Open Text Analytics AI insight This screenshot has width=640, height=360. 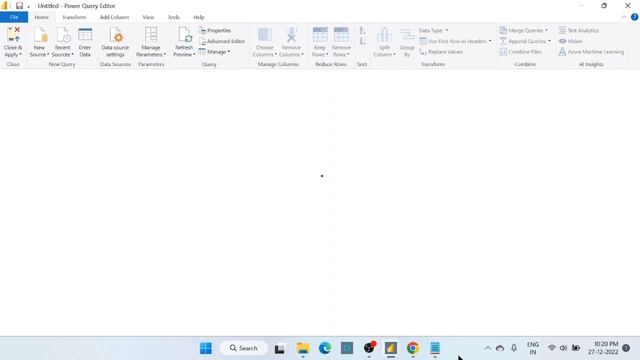click(578, 31)
